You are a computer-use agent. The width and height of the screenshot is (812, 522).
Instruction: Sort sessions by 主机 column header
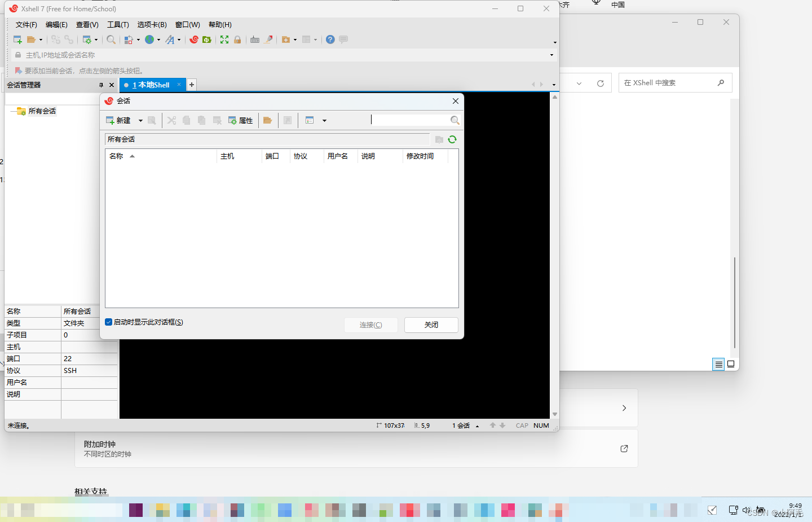pyautogui.click(x=240, y=156)
